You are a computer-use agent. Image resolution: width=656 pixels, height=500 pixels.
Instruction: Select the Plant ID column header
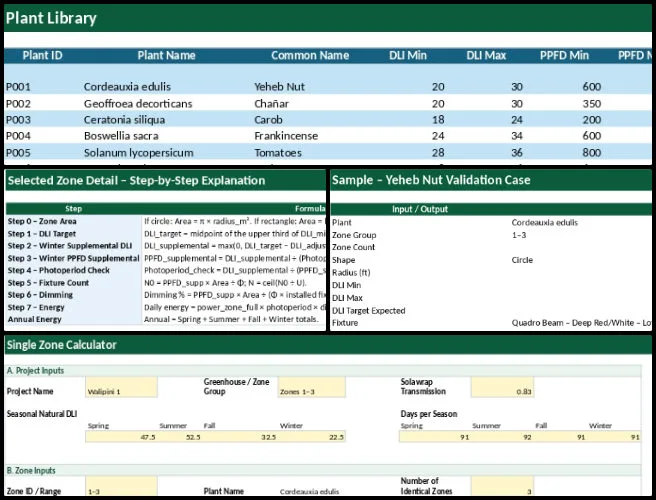42,56
